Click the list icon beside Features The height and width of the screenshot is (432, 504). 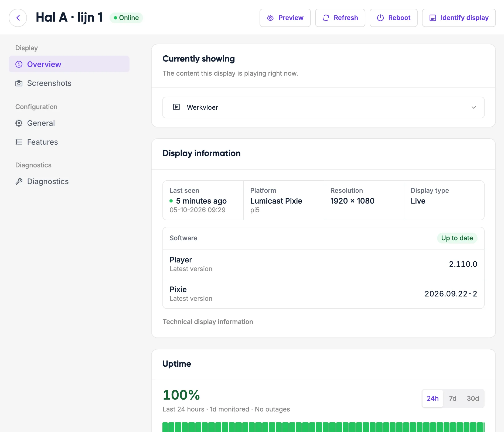pyautogui.click(x=19, y=142)
